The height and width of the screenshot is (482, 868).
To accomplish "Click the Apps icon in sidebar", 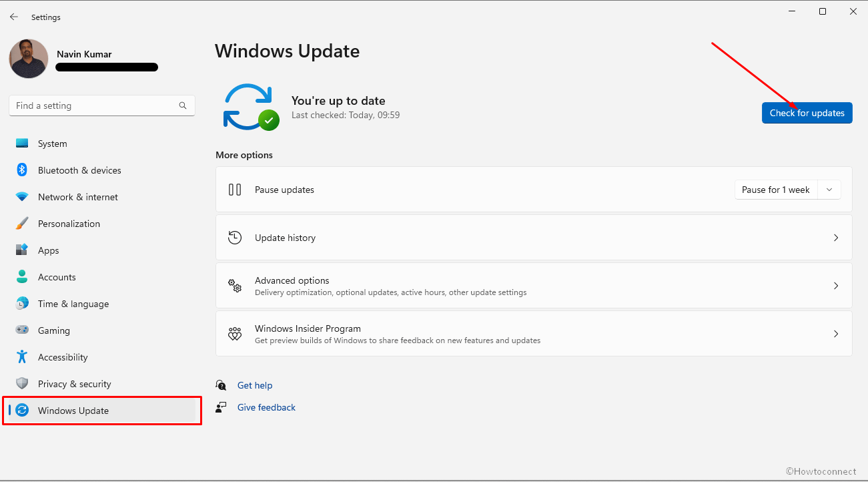I will pyautogui.click(x=22, y=250).
